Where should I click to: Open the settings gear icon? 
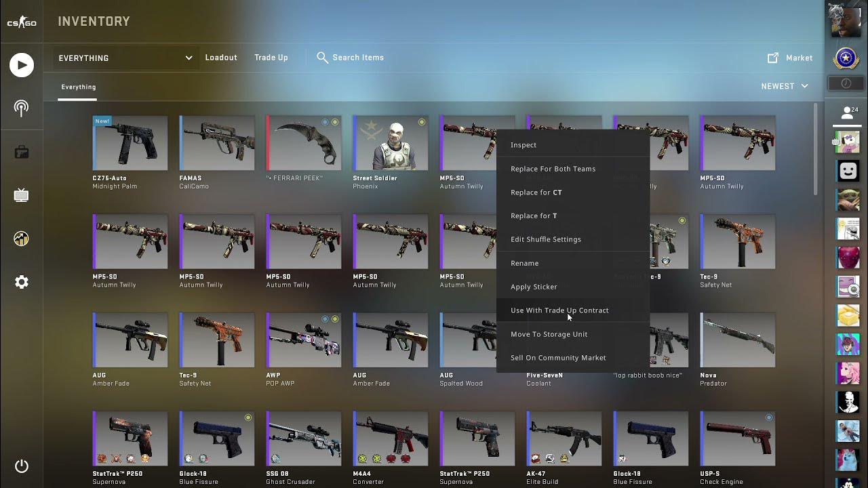click(22, 282)
